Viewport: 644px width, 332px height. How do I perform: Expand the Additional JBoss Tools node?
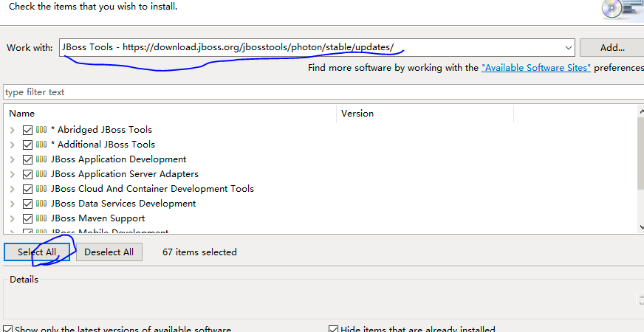[13, 145]
